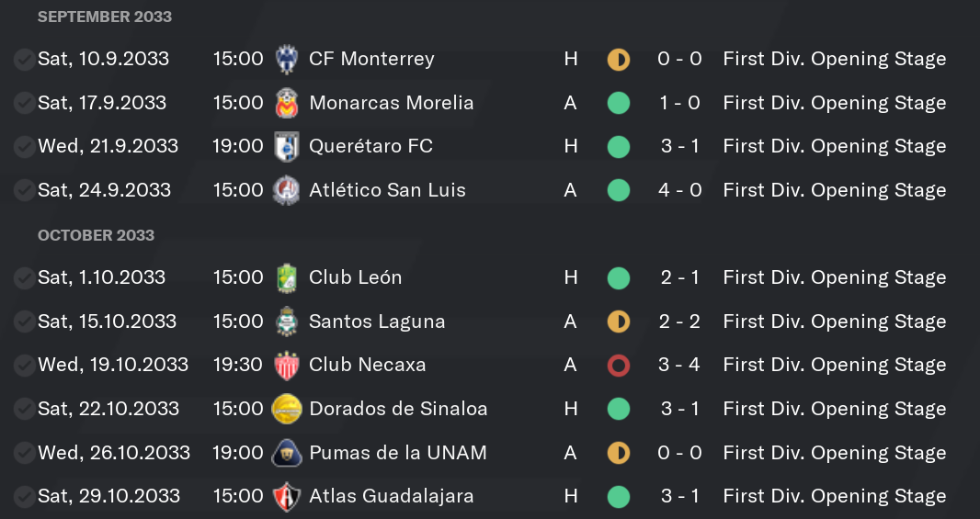Click the CF Monterrey club badge
This screenshot has width=980, height=519.
(x=287, y=60)
